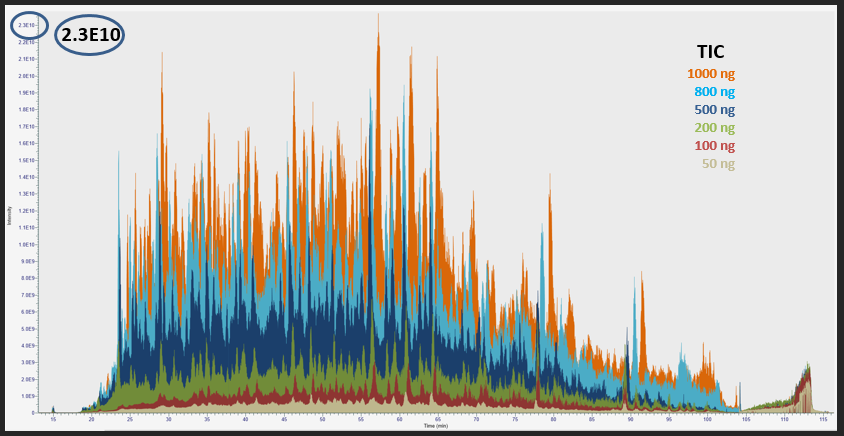Click the large circled 2.3E10 annotation
Viewport: 844px width, 436px height.
coord(90,35)
